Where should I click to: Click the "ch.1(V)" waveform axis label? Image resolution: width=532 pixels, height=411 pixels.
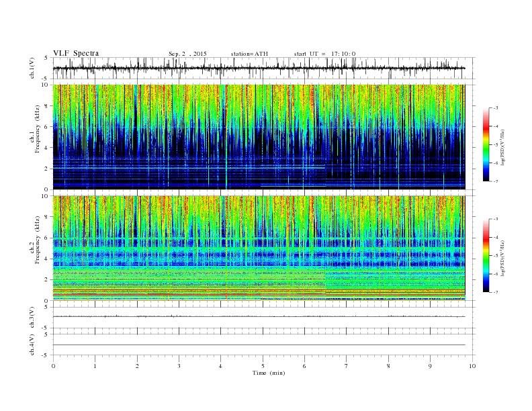tap(32, 68)
